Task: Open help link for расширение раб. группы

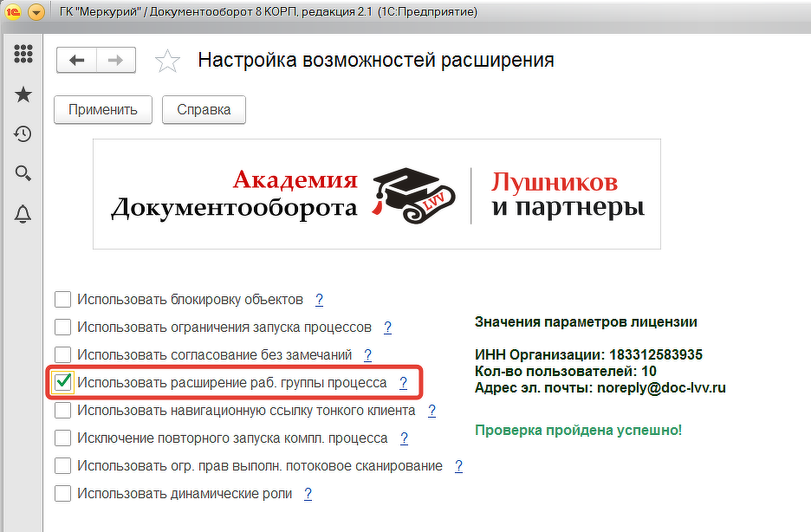Action: coord(404,383)
